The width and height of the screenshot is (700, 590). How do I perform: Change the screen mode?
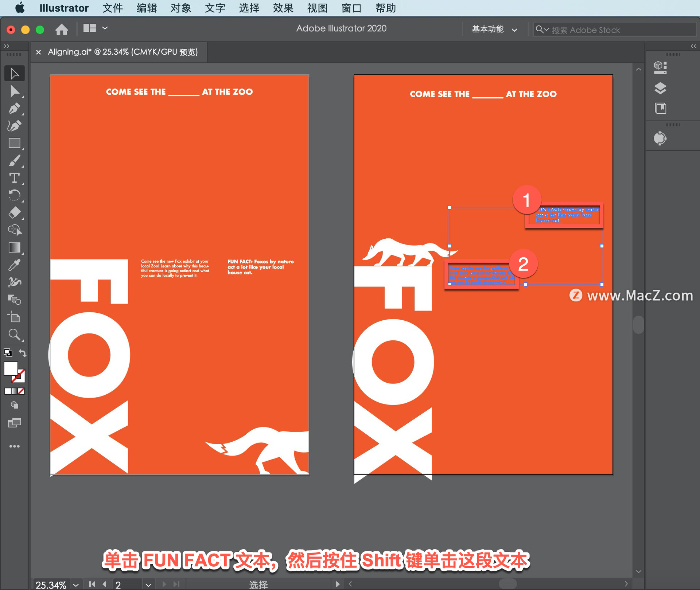tap(15, 423)
